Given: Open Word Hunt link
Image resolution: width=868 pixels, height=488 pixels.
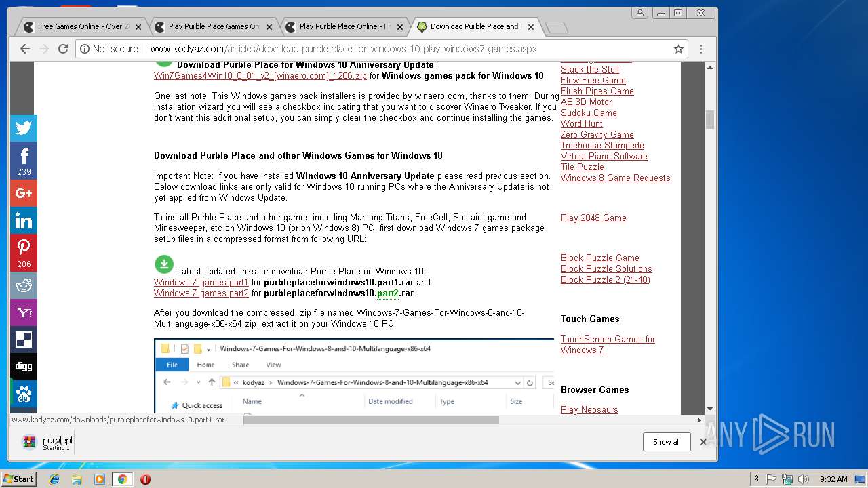Looking at the screenshot, I should pyautogui.click(x=582, y=123).
